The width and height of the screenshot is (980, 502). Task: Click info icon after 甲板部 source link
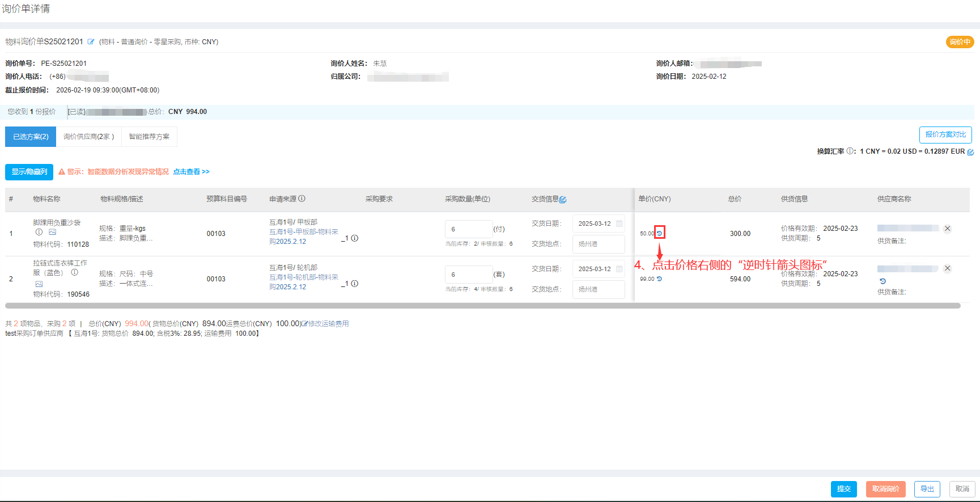(x=355, y=238)
